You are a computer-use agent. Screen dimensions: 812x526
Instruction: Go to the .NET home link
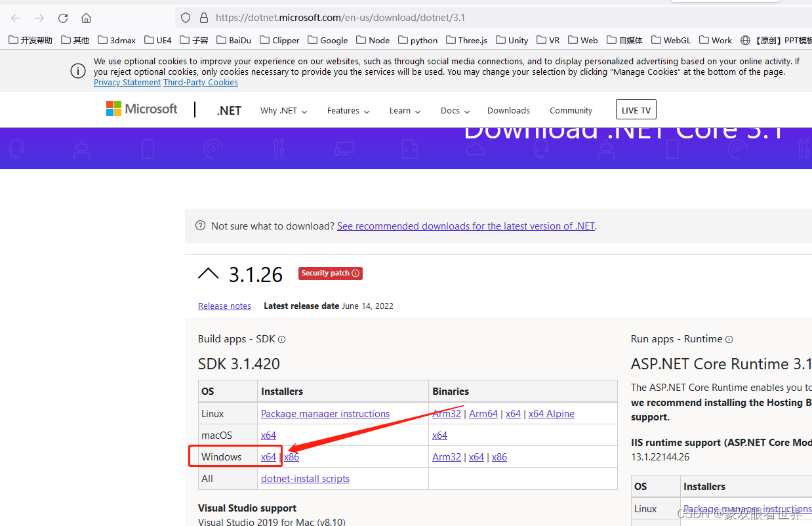coord(229,111)
